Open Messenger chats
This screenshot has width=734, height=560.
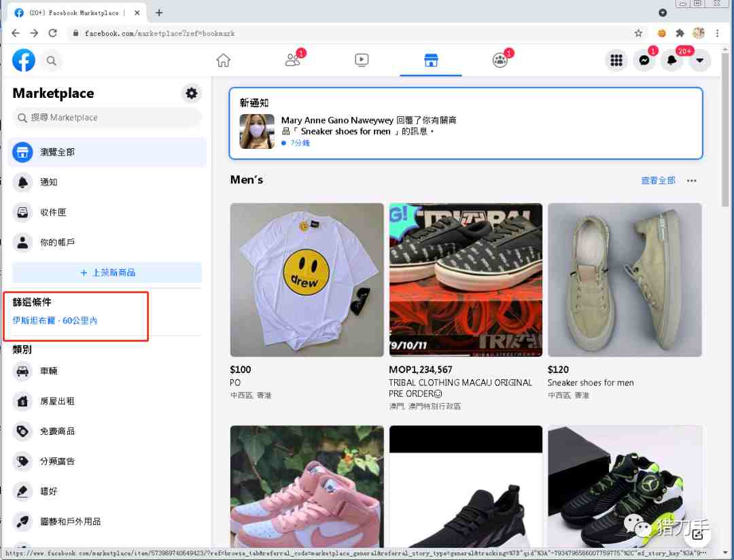(x=644, y=60)
